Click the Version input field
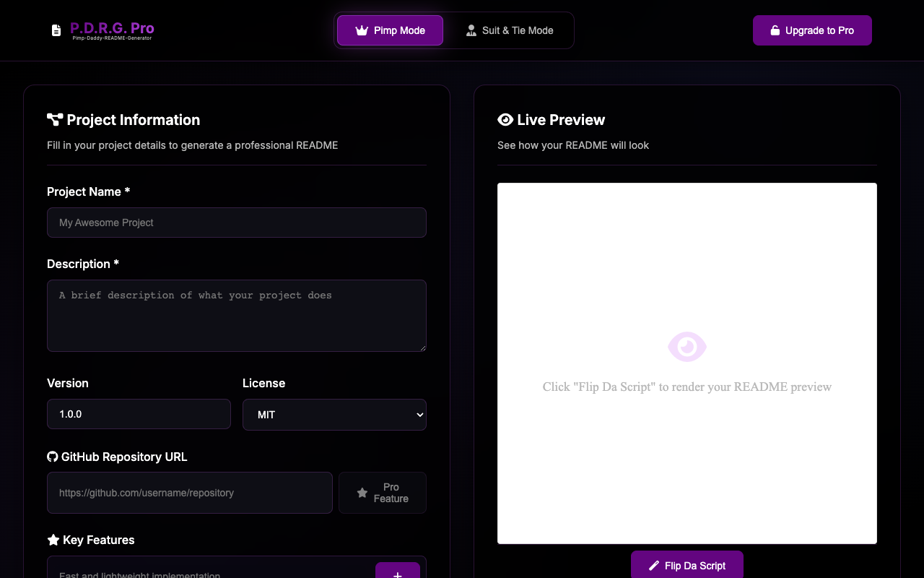Viewport: 924px width, 578px height. pos(139,414)
